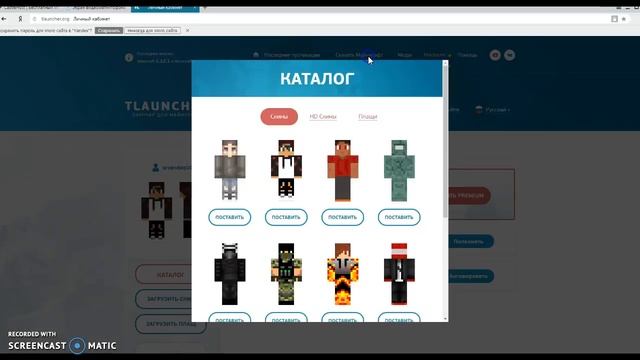Open the VK icon in site header
This screenshot has height=360, width=640.
pos(509,55)
